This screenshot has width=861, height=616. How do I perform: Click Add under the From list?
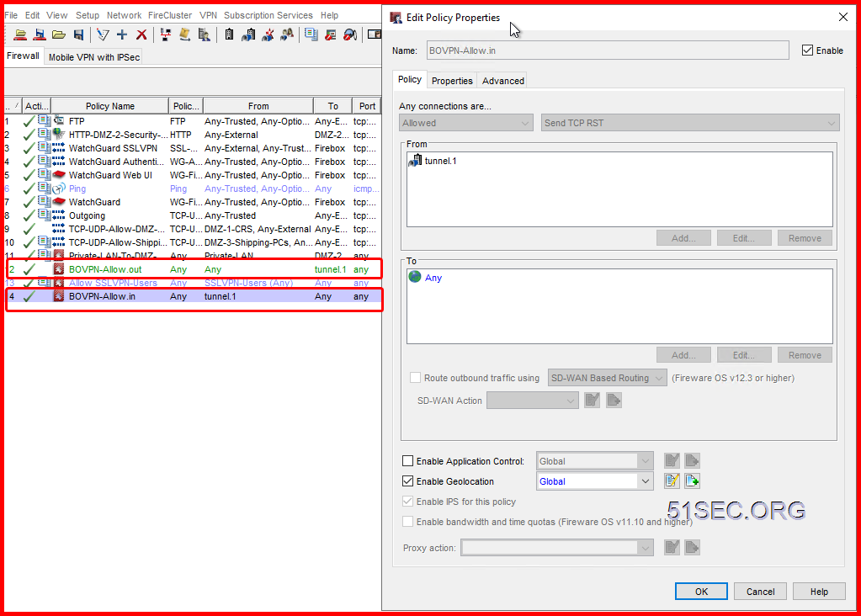(x=683, y=238)
